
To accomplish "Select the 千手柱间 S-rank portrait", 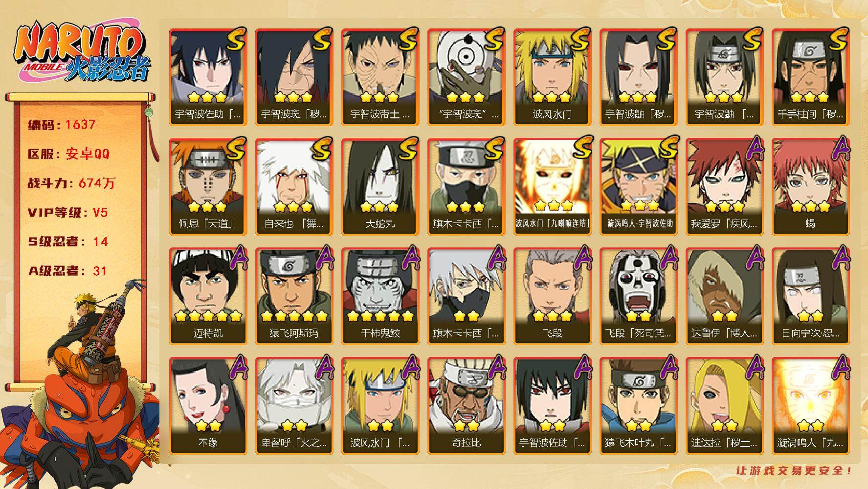I will (810, 77).
